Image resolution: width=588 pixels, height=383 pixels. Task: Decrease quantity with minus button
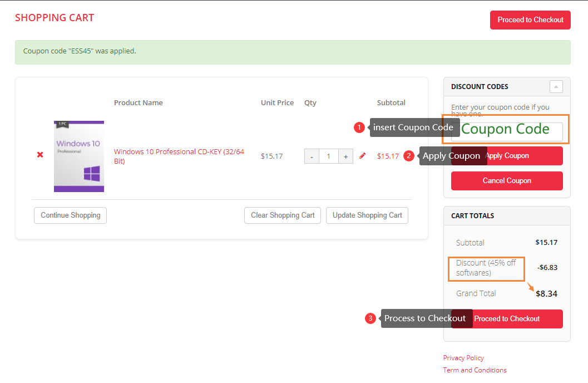click(312, 156)
